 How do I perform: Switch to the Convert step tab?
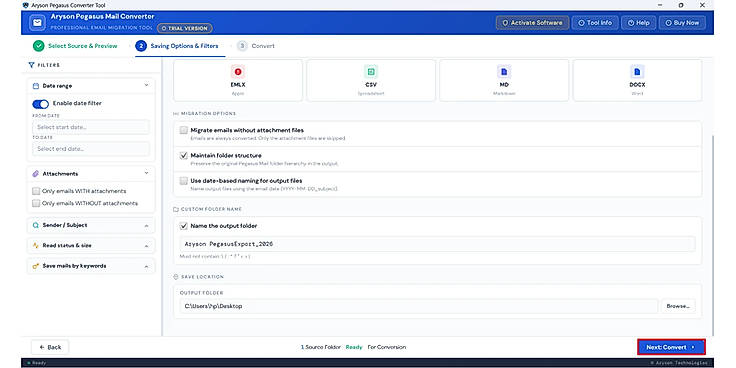point(256,46)
